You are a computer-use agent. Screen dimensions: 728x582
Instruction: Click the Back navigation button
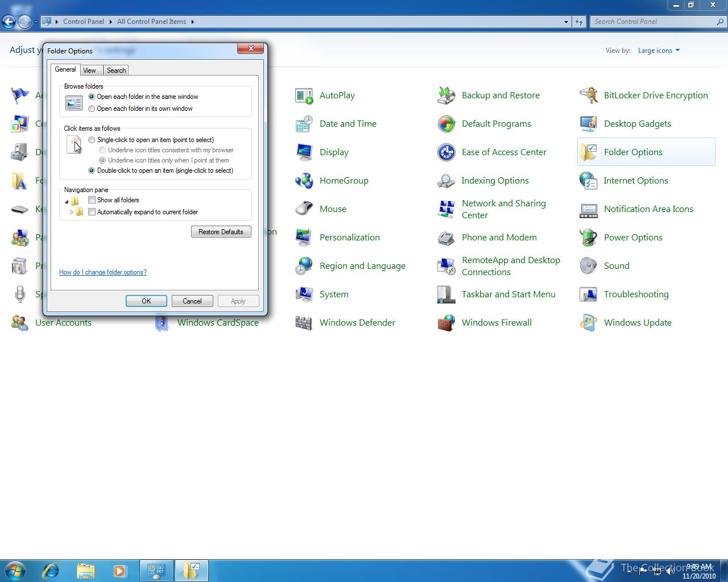(9, 22)
